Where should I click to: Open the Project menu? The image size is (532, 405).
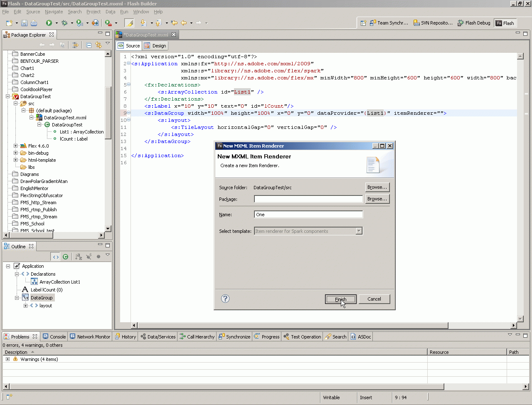click(x=94, y=12)
